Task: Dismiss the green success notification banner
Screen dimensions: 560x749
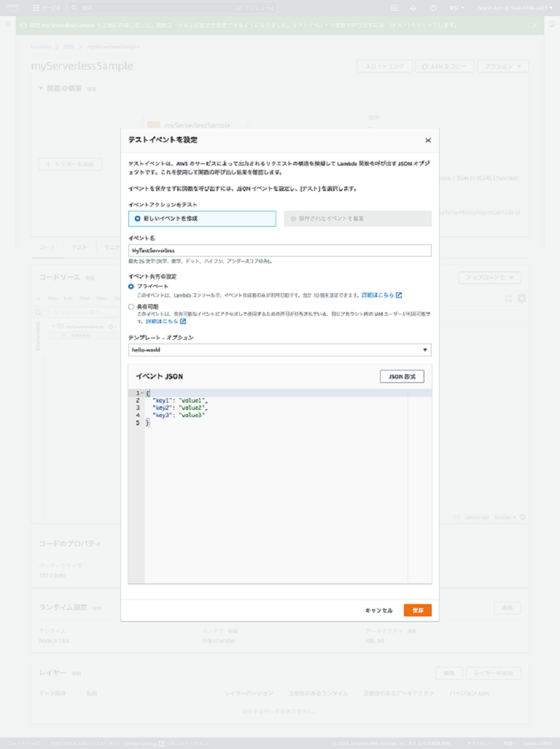Action: 534,26
